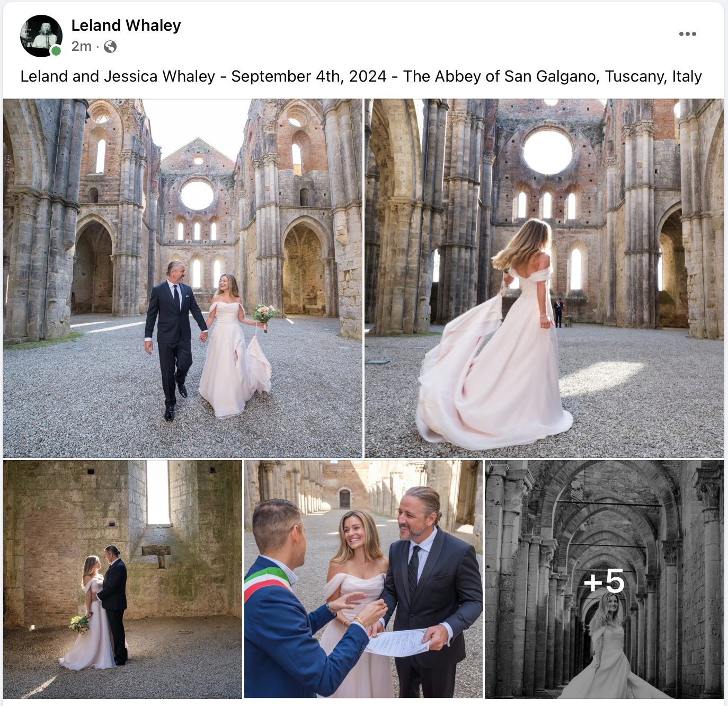Click "September 4th, 2024" in the caption
The width and height of the screenshot is (728, 706).
pos(309,76)
